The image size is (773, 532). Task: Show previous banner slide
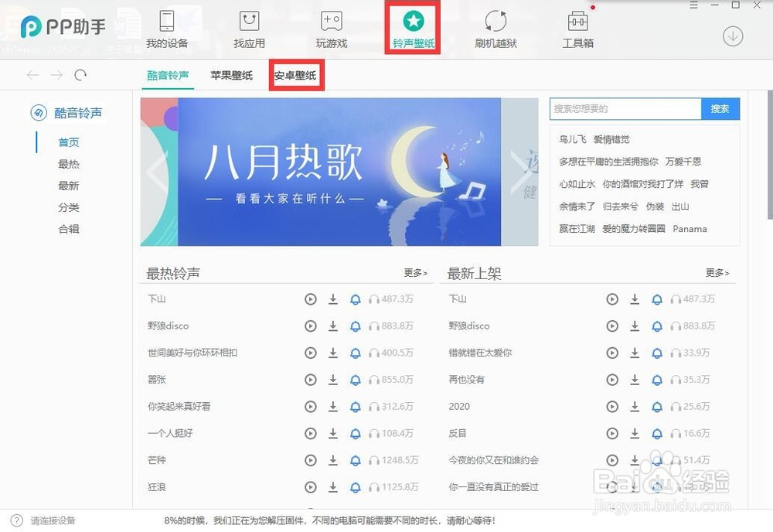[x=158, y=172]
